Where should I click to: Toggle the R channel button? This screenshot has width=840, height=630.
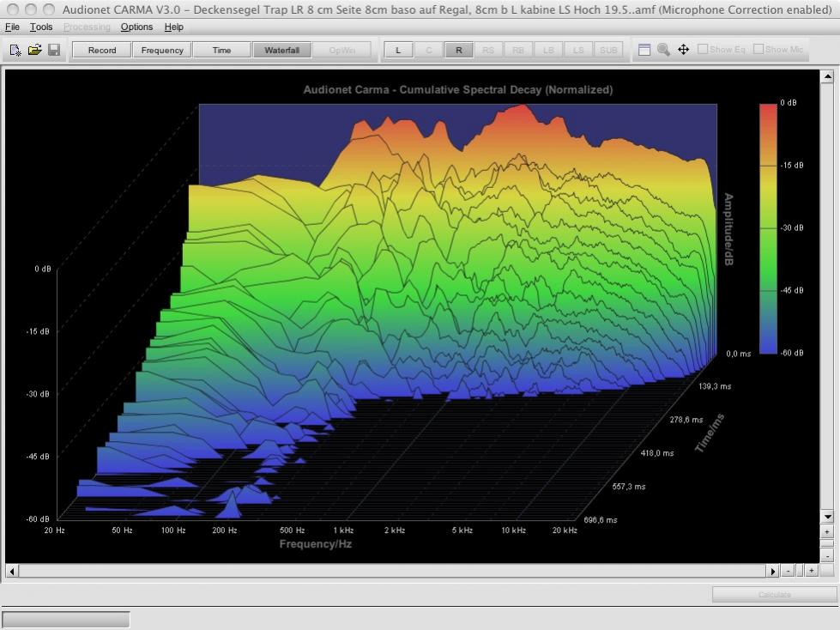[x=458, y=50]
